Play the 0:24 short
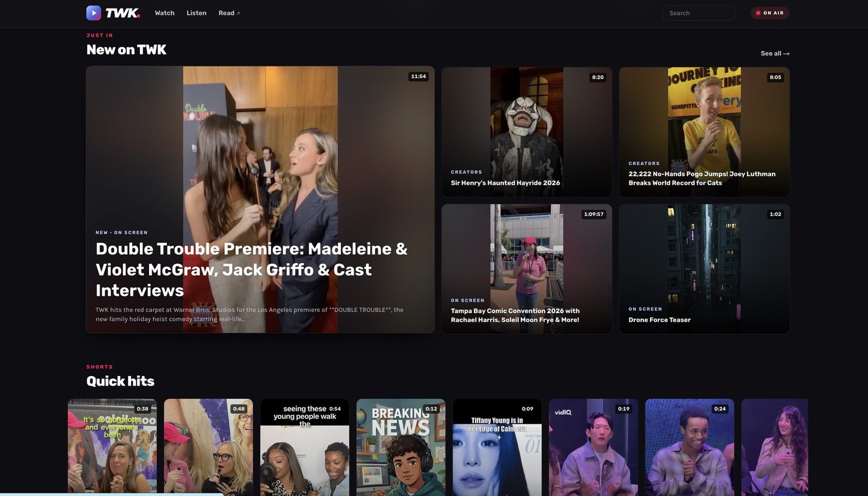The image size is (868, 496). (690, 447)
